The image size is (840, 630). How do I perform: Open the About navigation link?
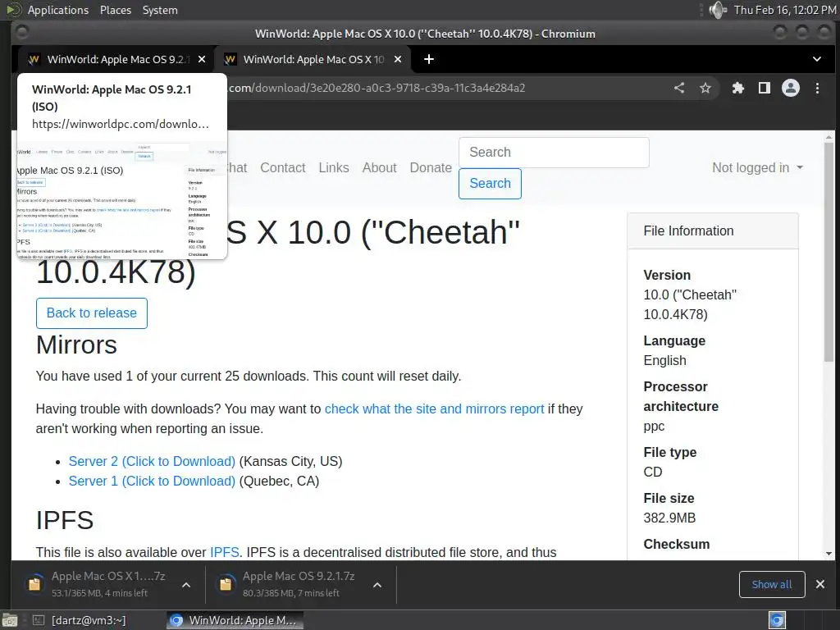coord(379,167)
